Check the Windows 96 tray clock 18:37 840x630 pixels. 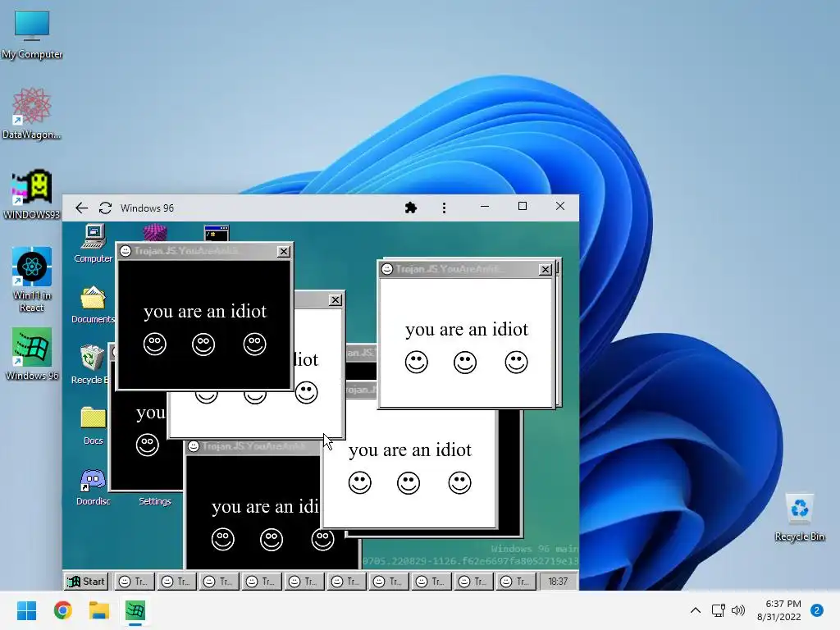[558, 582]
